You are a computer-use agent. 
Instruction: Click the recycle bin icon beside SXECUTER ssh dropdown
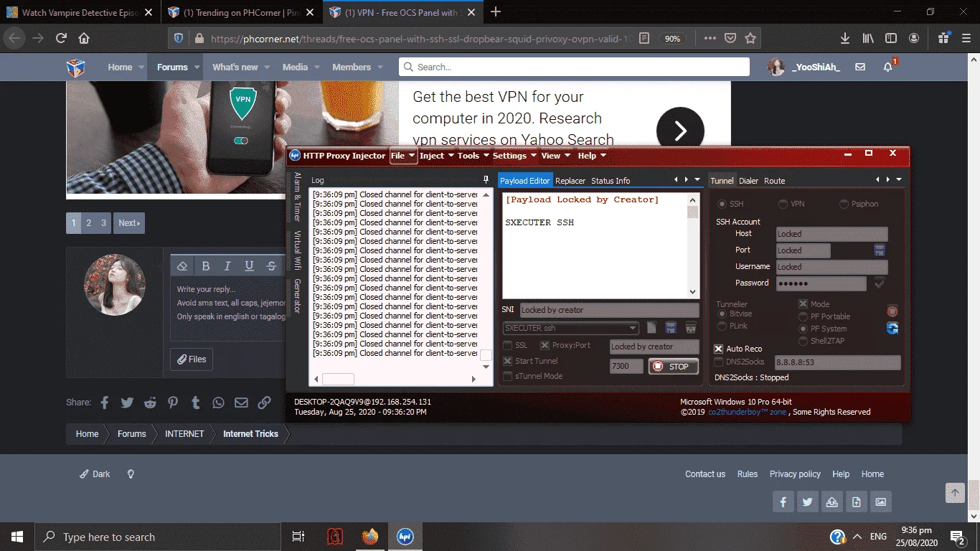pos(690,328)
